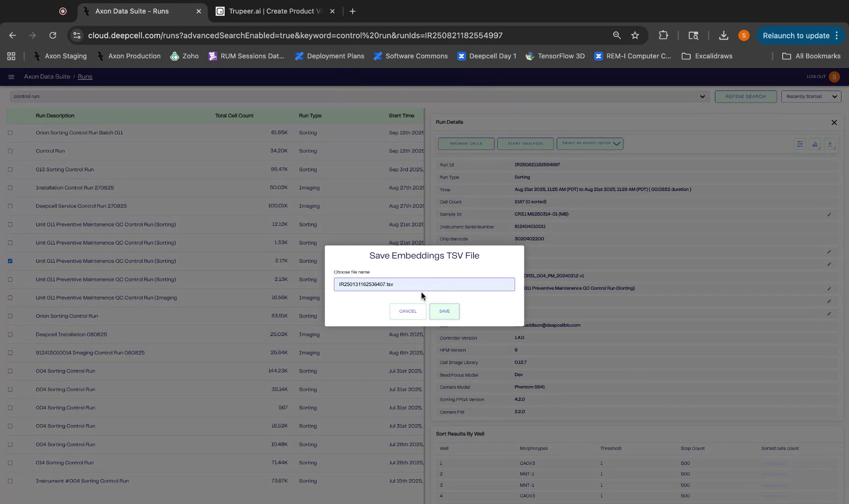
Task: Open the bar chart view icon in Run Details
Action: click(815, 144)
